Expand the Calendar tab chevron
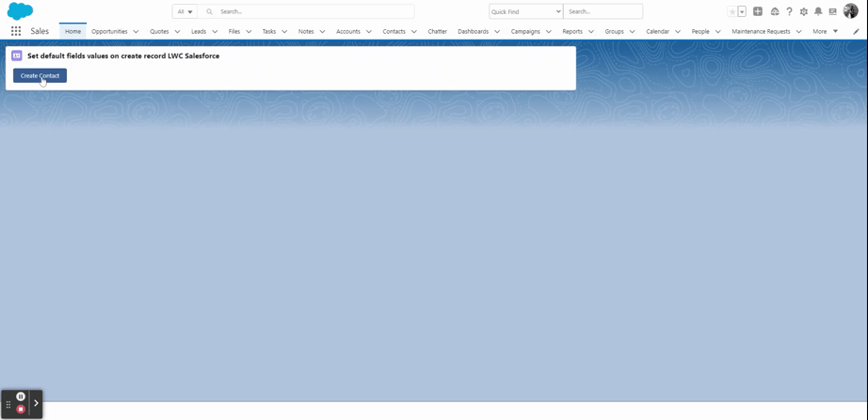The image size is (868, 420). coord(678,32)
